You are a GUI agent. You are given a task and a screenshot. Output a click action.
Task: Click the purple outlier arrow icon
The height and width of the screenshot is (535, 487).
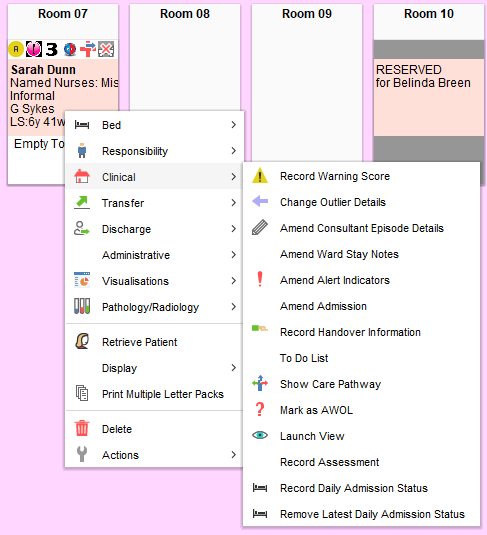[x=260, y=201]
